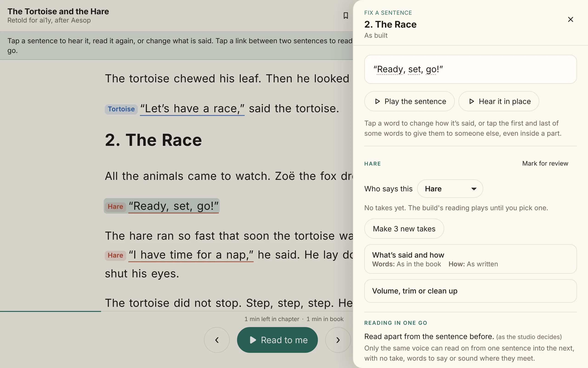Click "Read apart from the sentence before." setting

(x=429, y=336)
